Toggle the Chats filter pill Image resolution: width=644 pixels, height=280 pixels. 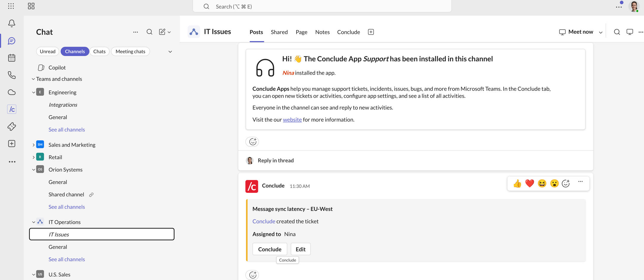(x=99, y=52)
